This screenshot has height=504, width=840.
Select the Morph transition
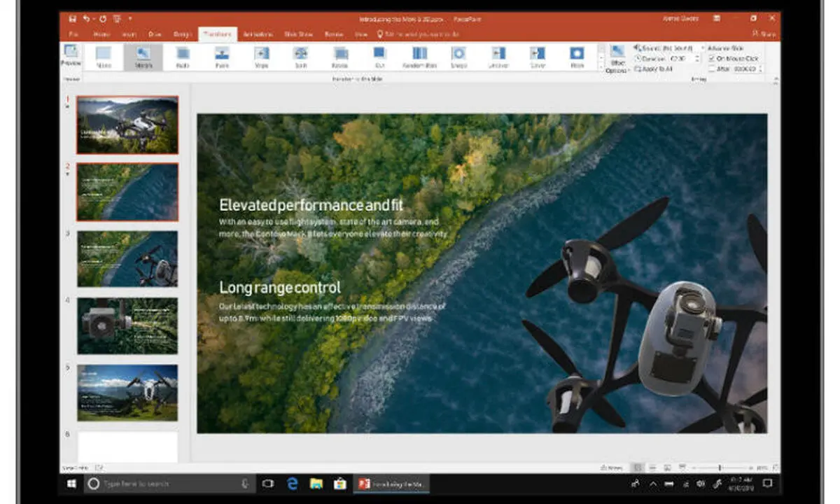tap(143, 57)
